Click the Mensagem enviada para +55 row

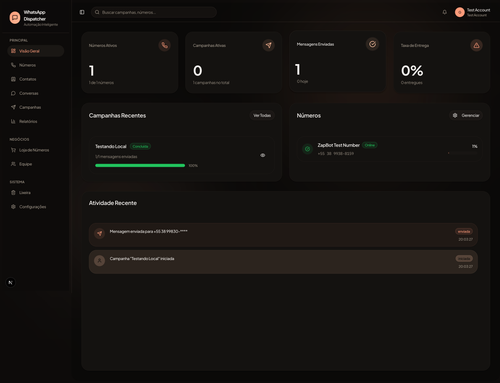point(283,235)
